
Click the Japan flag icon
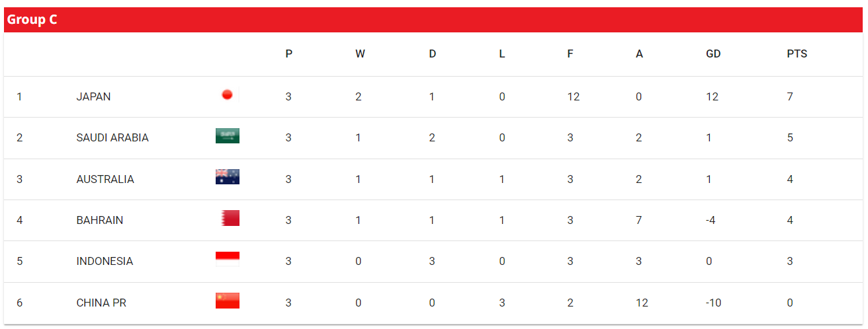[x=227, y=95]
